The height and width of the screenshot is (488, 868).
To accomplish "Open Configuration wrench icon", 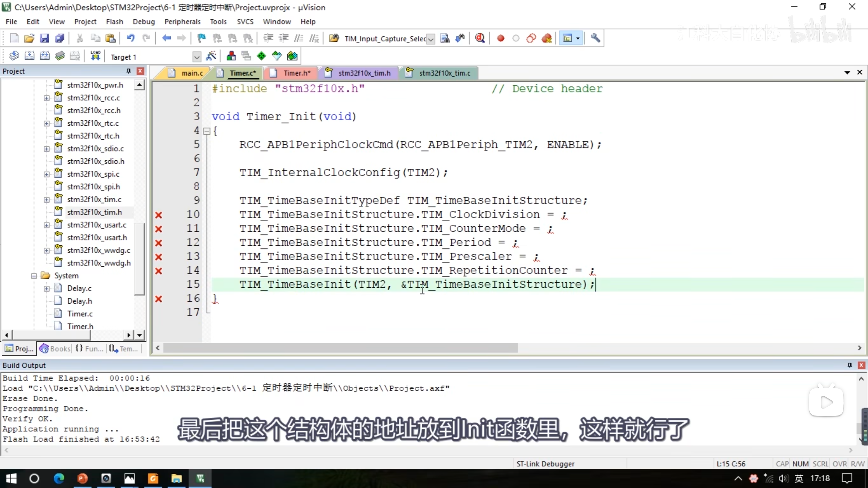I will pos(595,38).
